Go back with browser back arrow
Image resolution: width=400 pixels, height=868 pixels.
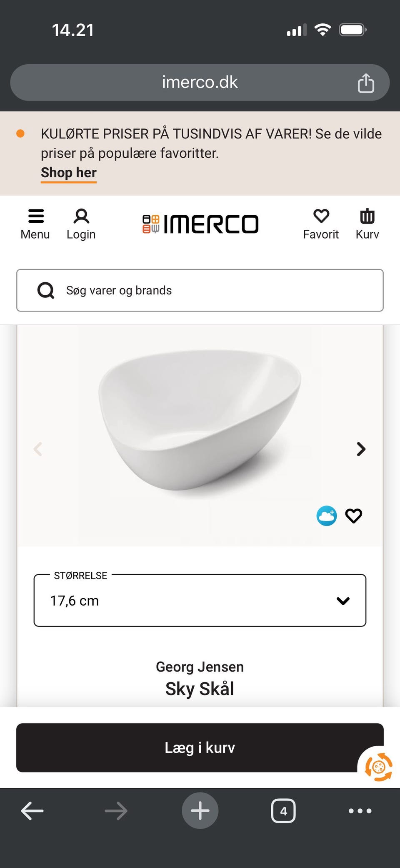[x=32, y=811]
